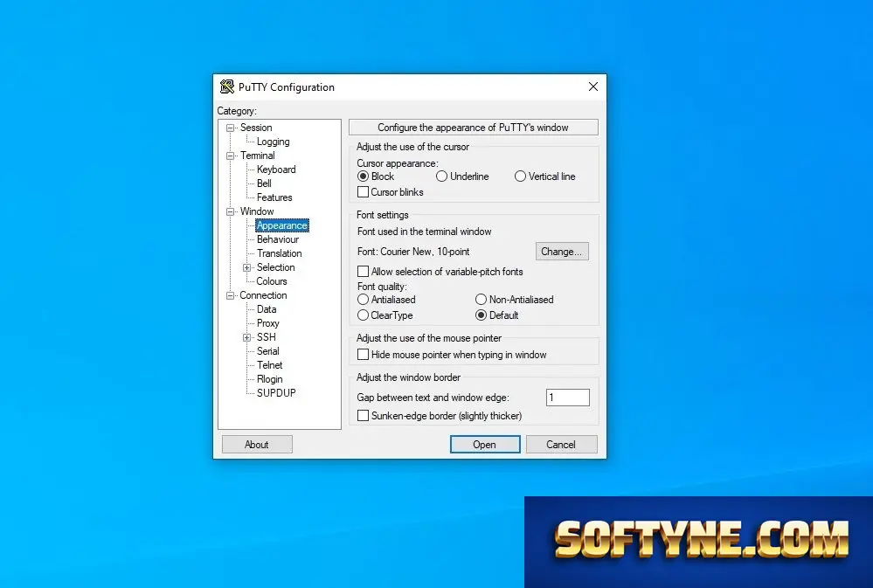Select Vertical line cursor appearance

point(520,176)
